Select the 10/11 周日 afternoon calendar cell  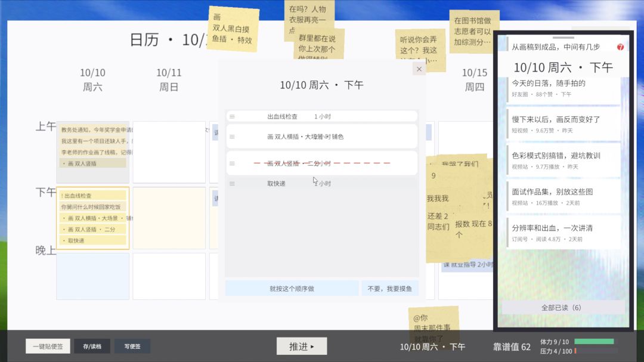pos(169,218)
